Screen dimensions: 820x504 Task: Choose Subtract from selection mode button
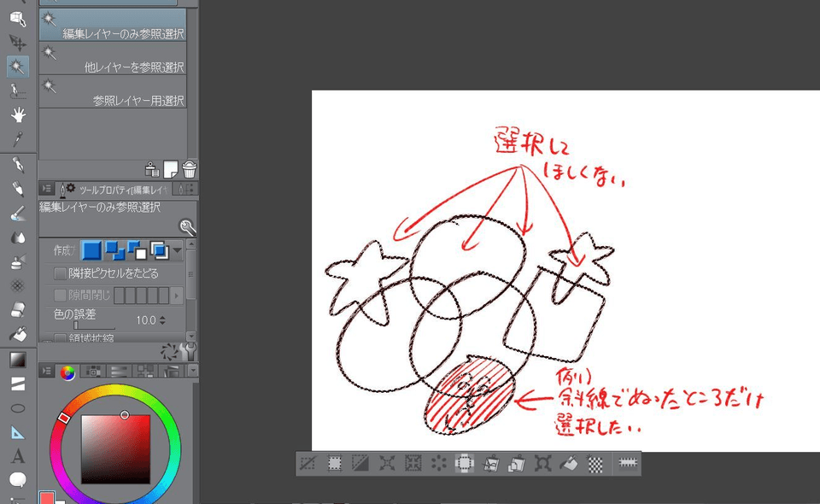(137, 250)
